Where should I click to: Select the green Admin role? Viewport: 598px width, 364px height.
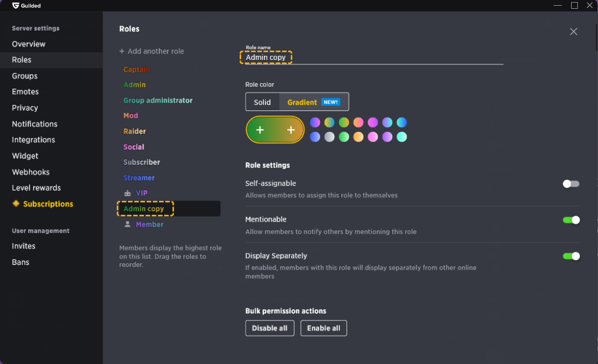(135, 85)
